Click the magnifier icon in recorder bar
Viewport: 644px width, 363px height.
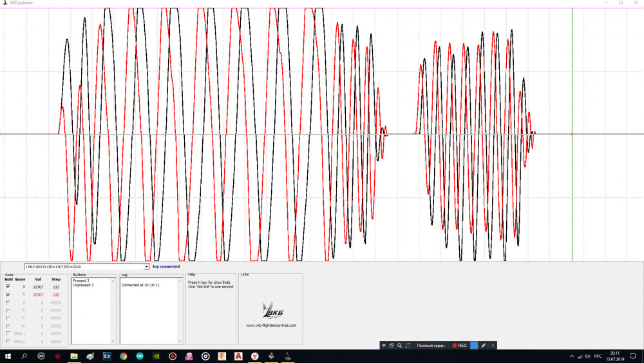(x=399, y=346)
